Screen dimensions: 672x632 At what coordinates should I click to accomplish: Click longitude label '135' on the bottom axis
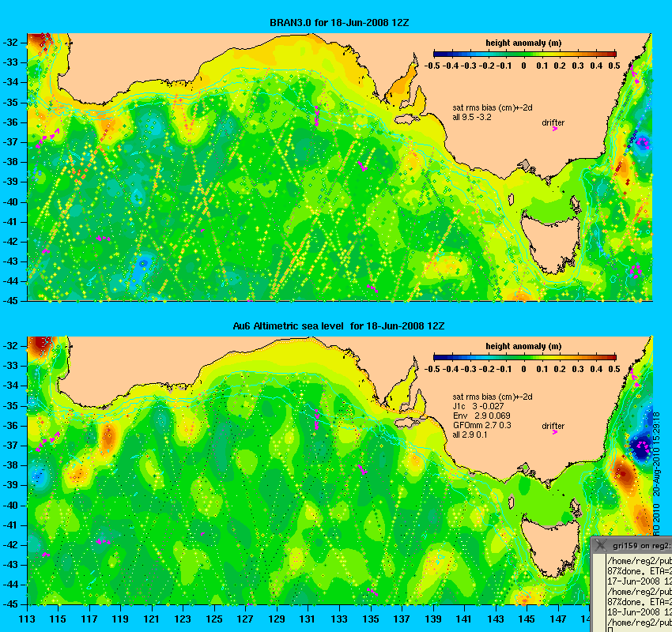(370, 619)
